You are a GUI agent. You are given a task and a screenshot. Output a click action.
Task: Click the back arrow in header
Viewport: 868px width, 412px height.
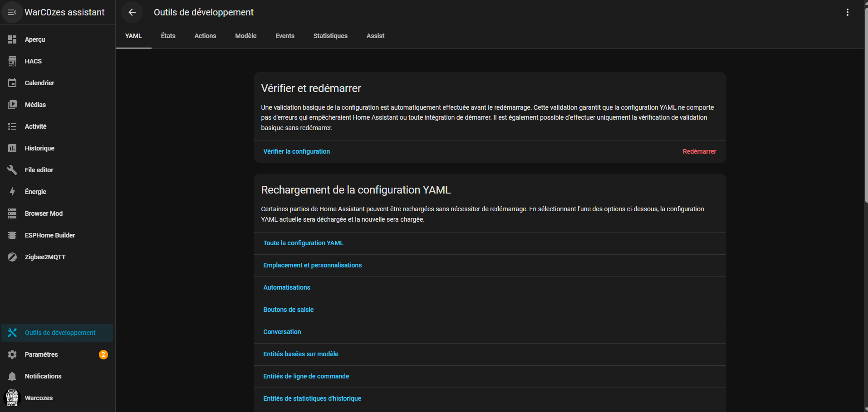tap(132, 12)
